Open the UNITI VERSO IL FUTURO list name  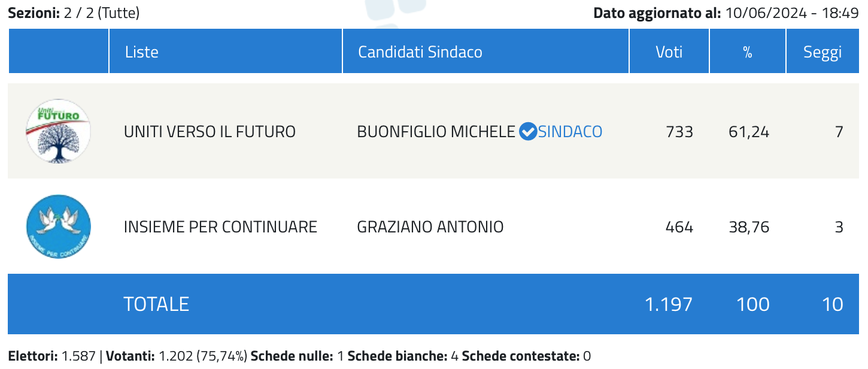(210, 132)
